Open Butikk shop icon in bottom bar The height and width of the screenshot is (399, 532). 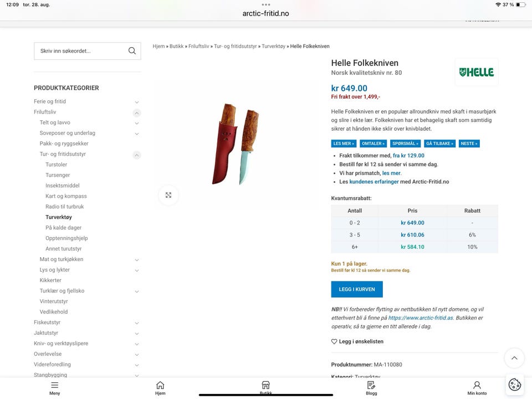coord(265,385)
